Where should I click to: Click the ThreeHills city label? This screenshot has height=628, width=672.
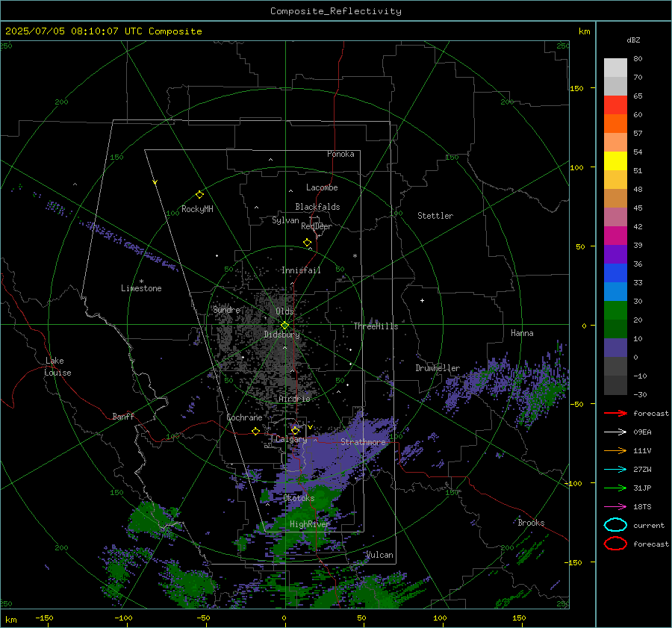click(x=376, y=326)
